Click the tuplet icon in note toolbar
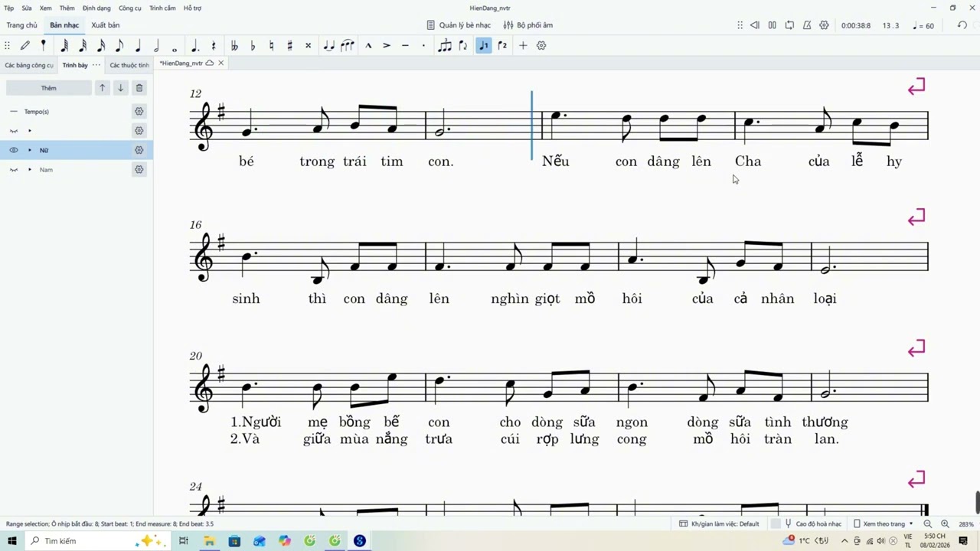The width and height of the screenshot is (980, 551). pyautogui.click(x=444, y=46)
